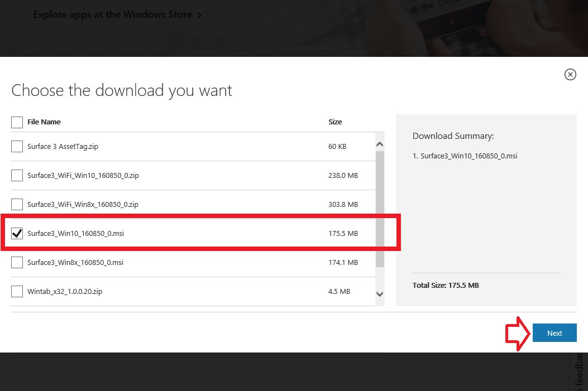
Task: Uncheck Surface3_Win10_160850_0.msi checkbox
Action: [x=17, y=233]
